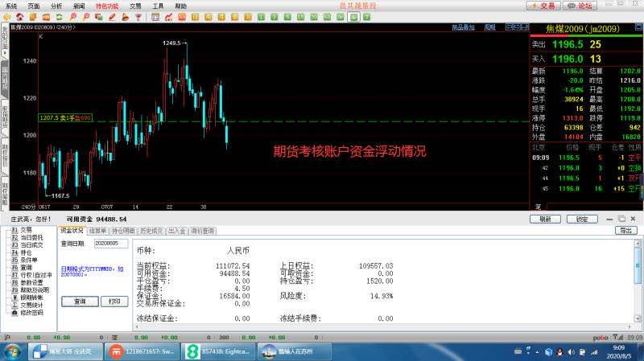Click the red trend line chart icon
Screen dimensions: 644x361
click(x=168, y=17)
